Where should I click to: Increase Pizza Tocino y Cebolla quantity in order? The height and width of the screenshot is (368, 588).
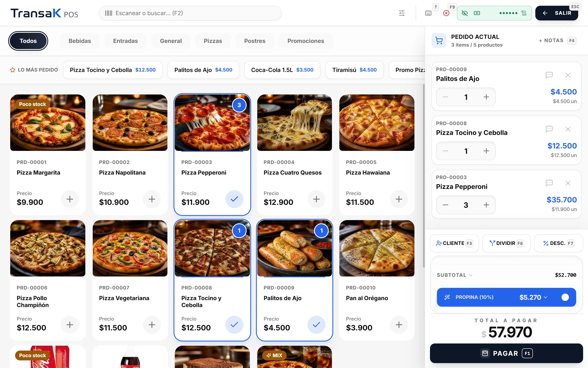[486, 151]
